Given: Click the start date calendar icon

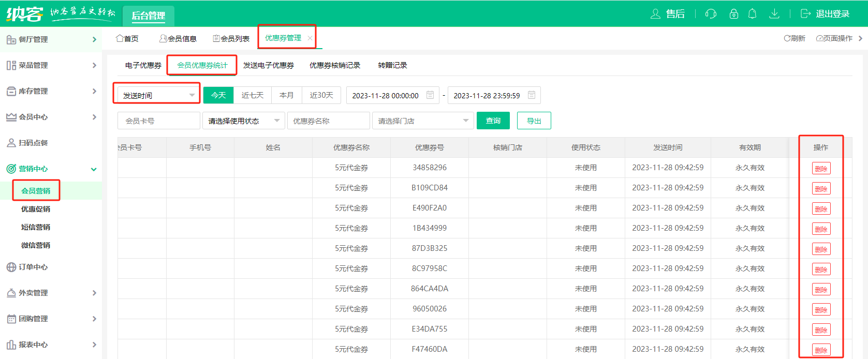Looking at the screenshot, I should pos(430,95).
